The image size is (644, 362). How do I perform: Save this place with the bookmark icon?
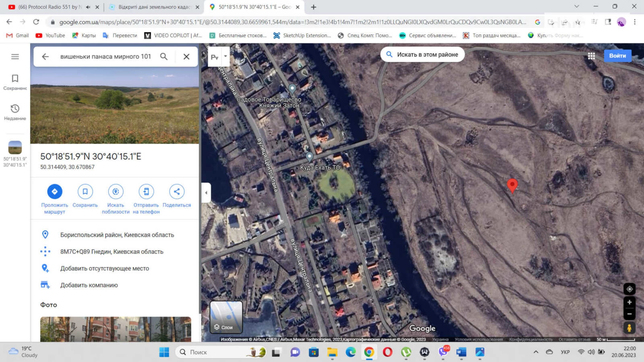pos(85,191)
